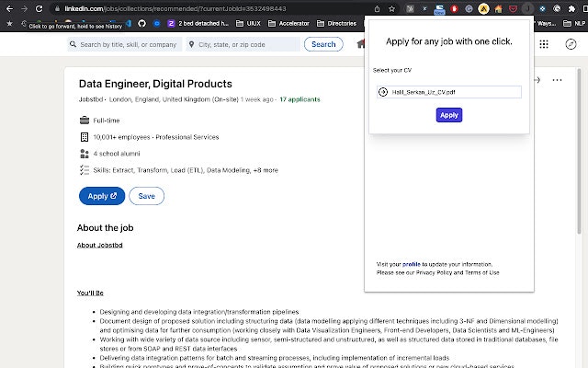Open the NLP bookmarks folder

point(574,23)
